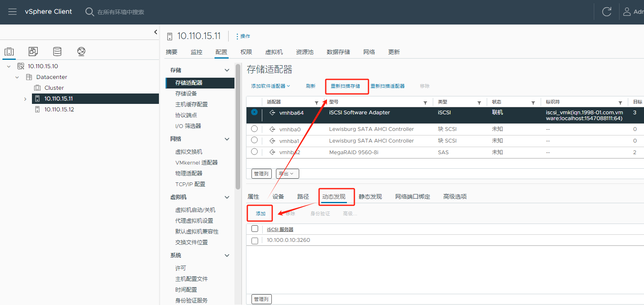This screenshot has width=644, height=305.
Task: Filter the 类型 column
Action: pyautogui.click(x=479, y=103)
